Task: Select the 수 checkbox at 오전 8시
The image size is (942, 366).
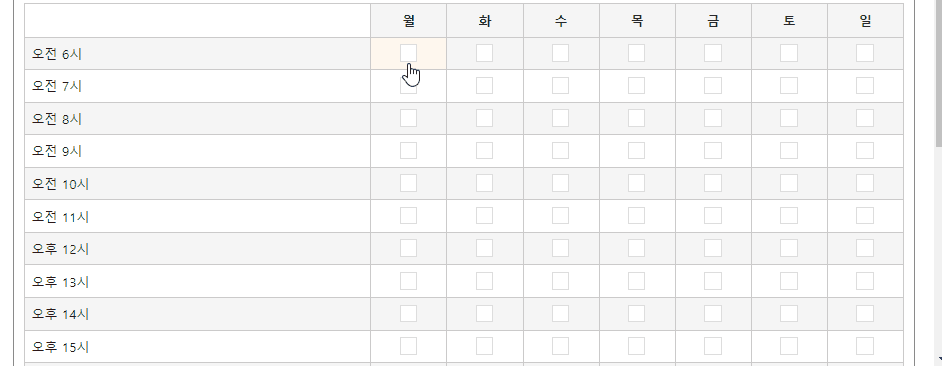Action: (x=561, y=118)
